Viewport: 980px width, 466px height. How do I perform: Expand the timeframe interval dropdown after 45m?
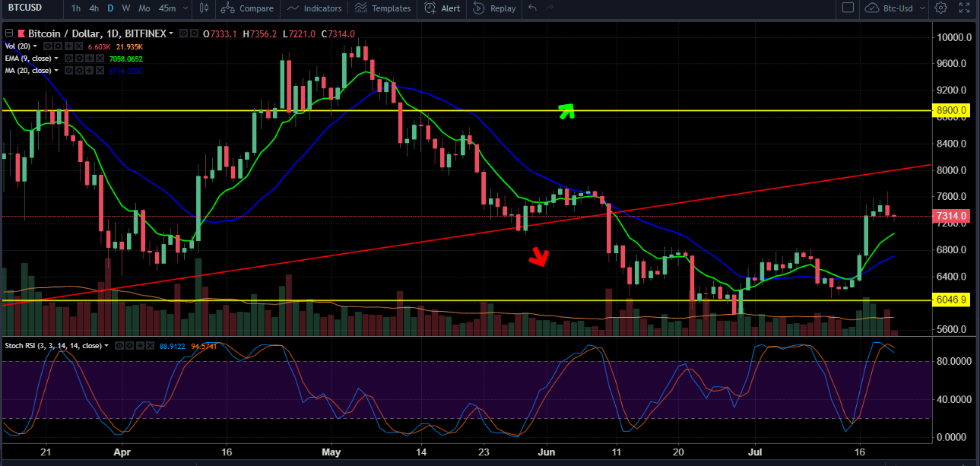[185, 8]
